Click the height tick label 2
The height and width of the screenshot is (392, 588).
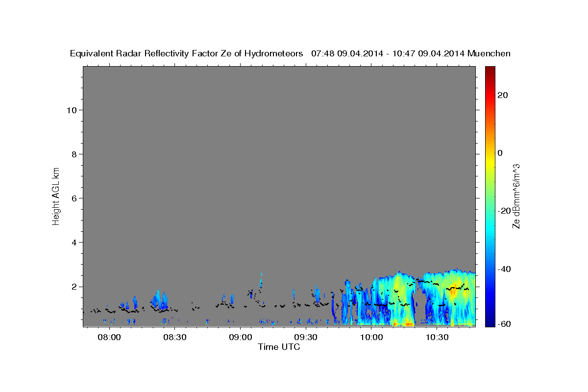pyautogui.click(x=73, y=286)
